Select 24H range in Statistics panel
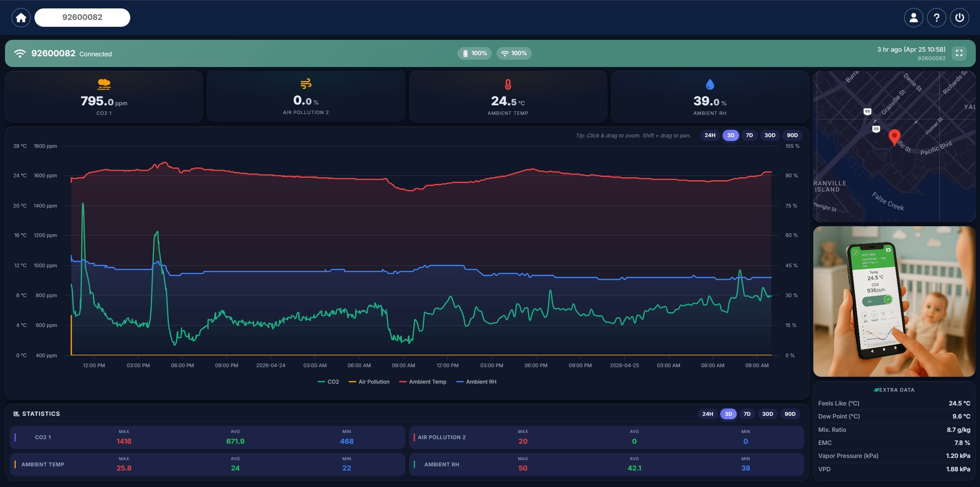 (x=707, y=414)
